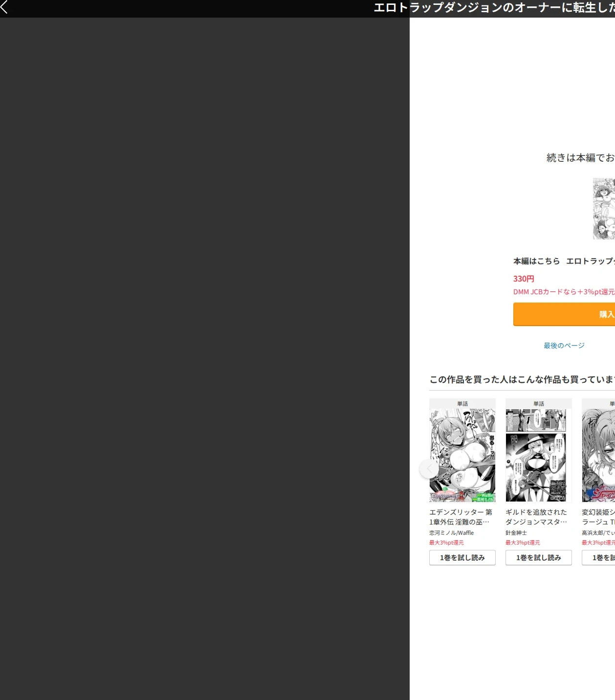
Task: Open the ギルドを追放されたダンジョンマスター title link
Action: click(x=536, y=517)
